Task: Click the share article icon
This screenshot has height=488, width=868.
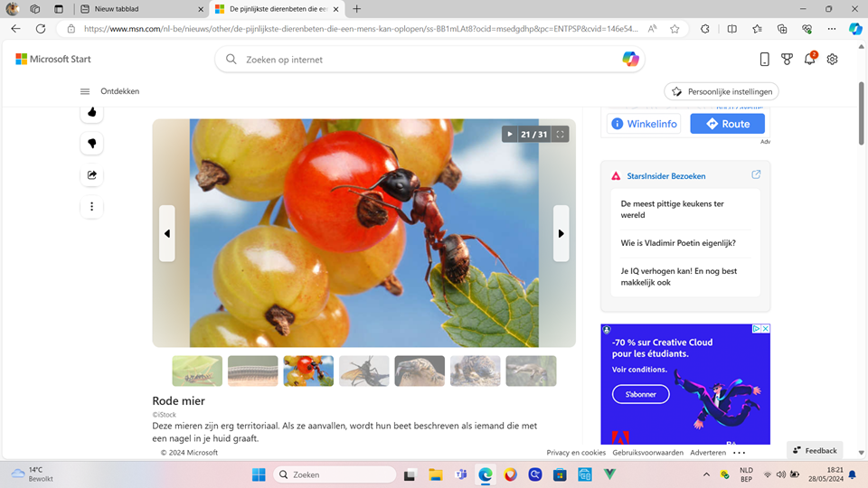Action: [x=91, y=175]
